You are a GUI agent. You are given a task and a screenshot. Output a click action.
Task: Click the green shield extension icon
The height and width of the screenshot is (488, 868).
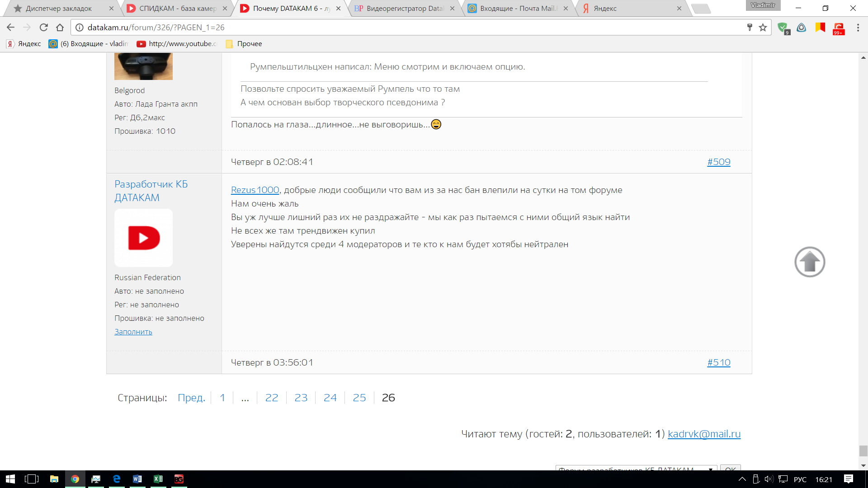pyautogui.click(x=783, y=28)
